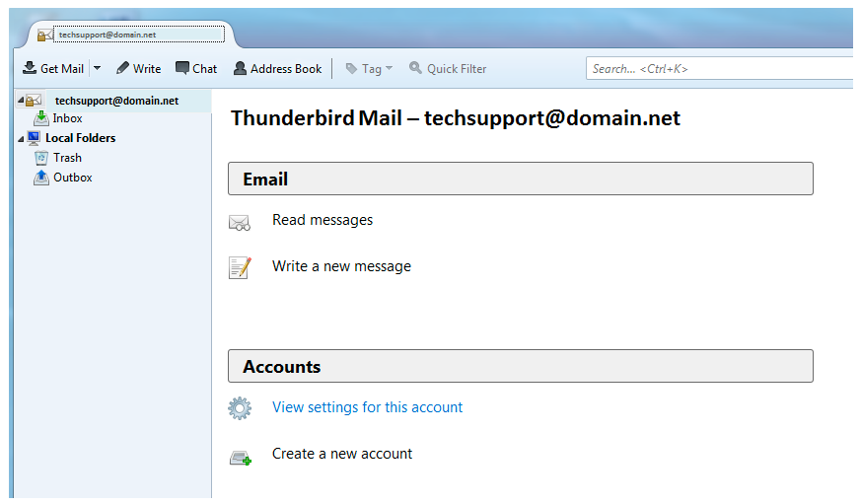Open the Get Mail dropdown arrow
Screen dimensions: 861x504
click(x=98, y=68)
